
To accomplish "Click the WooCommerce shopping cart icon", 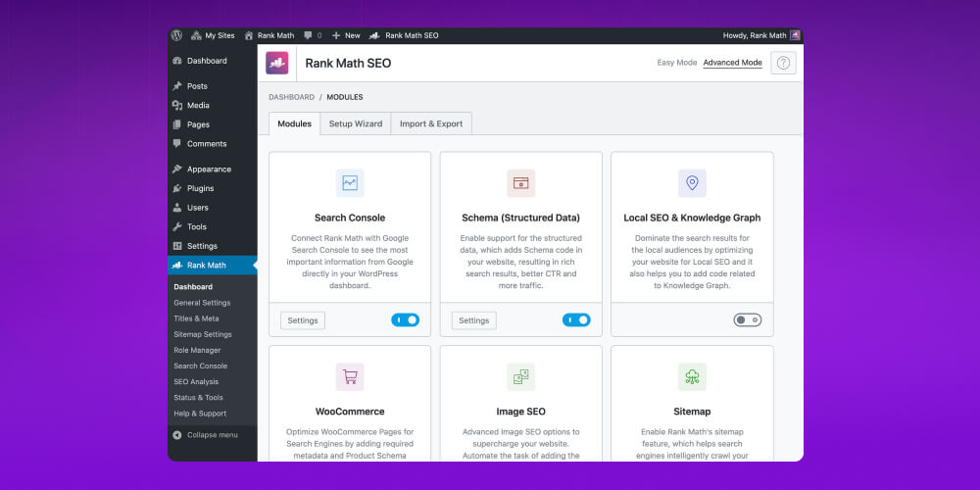I will [350, 376].
